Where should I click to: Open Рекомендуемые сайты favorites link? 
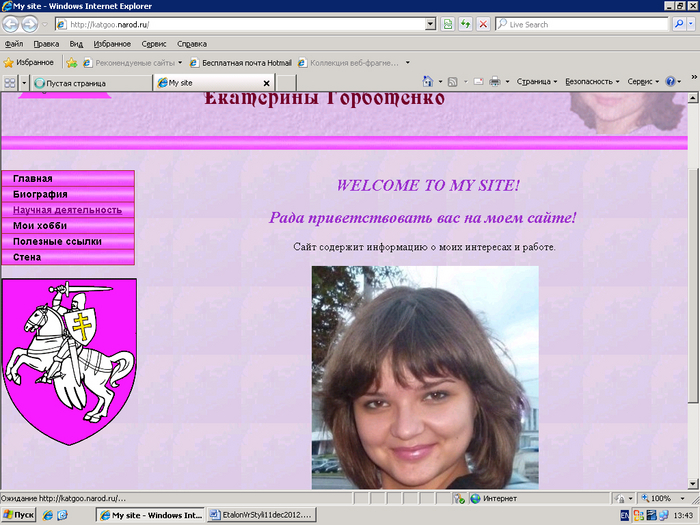[129, 63]
